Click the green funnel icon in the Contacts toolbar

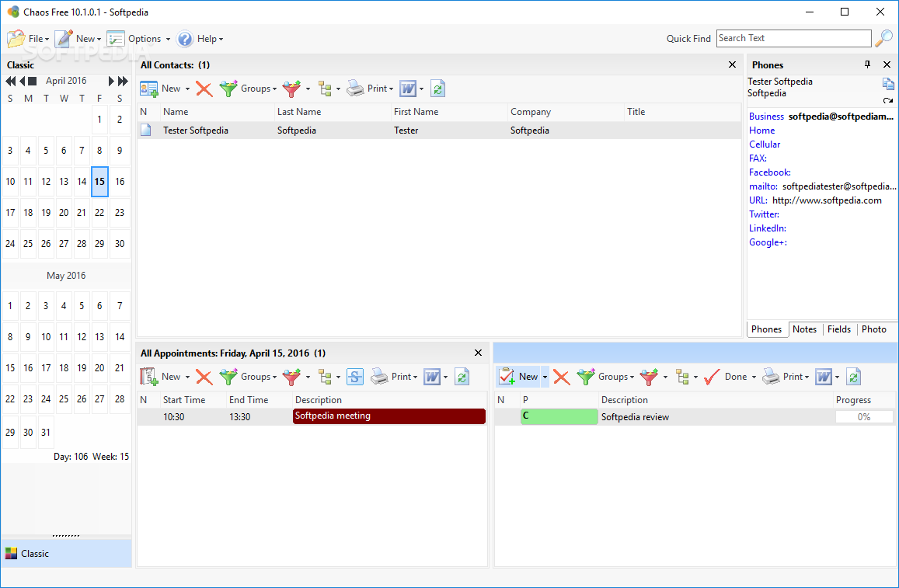pyautogui.click(x=228, y=89)
